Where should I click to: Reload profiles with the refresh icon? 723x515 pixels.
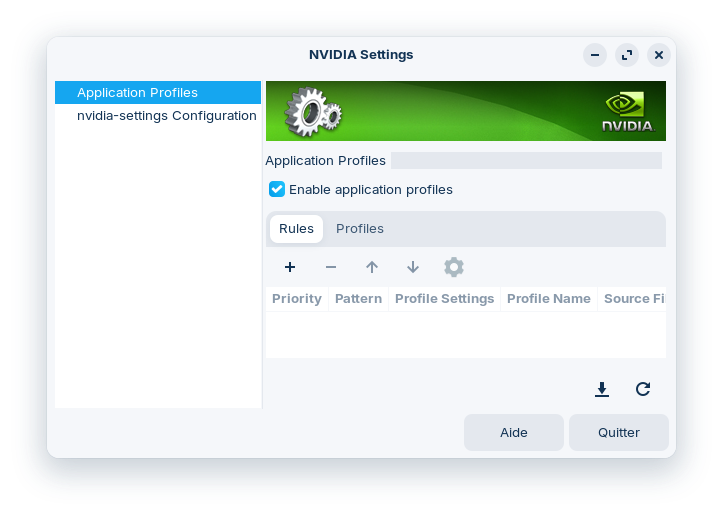tap(643, 389)
